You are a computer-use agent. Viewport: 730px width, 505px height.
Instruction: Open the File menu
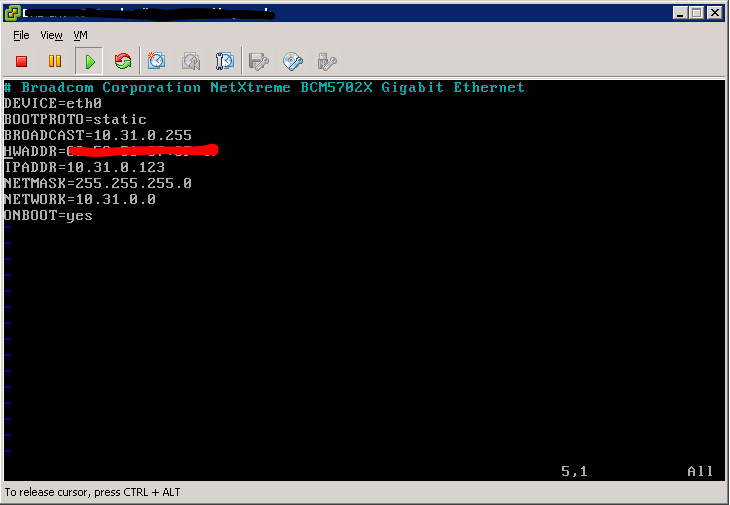(x=21, y=35)
